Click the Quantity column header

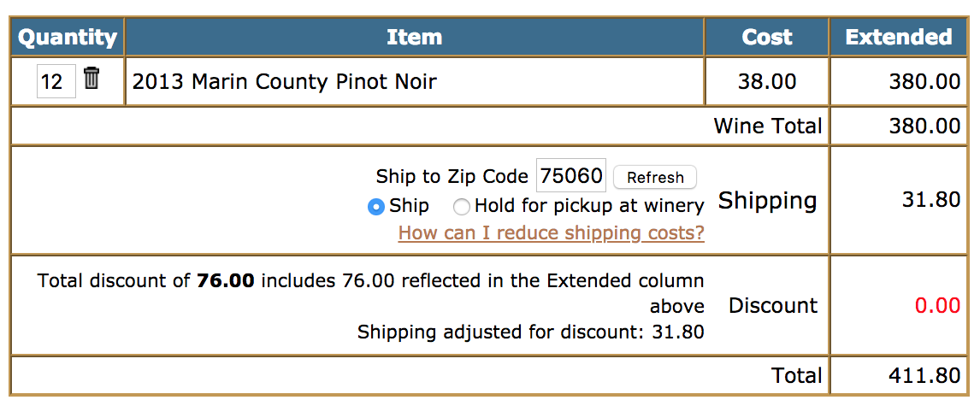tap(68, 37)
